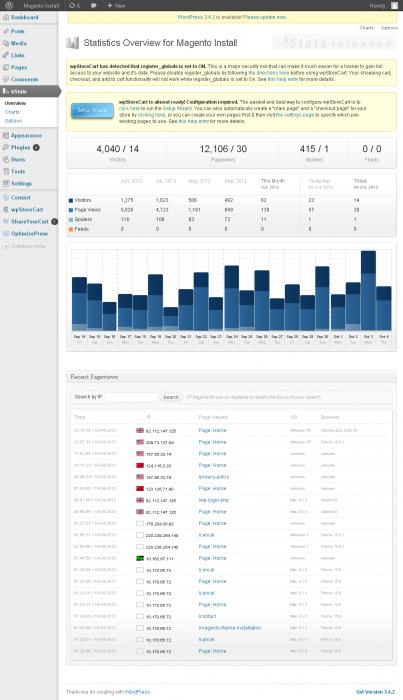Screen dimensions: 403x700
Task: Click the Page Views blue legend swatch
Action: [x=71, y=210]
